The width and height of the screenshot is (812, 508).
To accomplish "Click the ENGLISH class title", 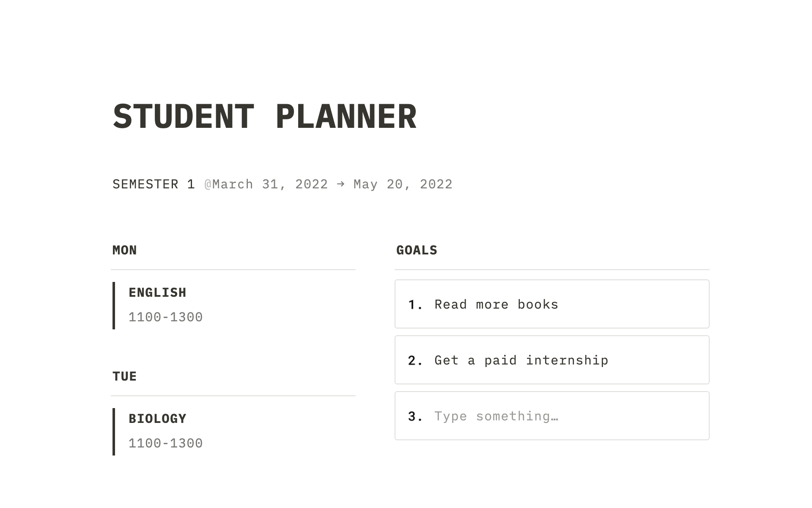I will 157,293.
